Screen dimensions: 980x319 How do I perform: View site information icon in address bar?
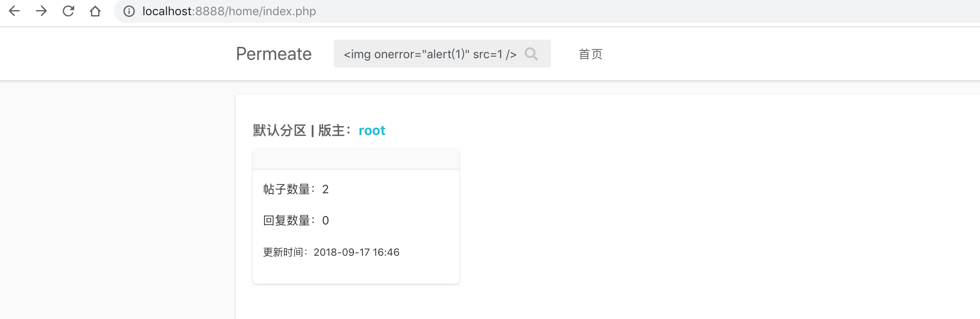tap(129, 11)
